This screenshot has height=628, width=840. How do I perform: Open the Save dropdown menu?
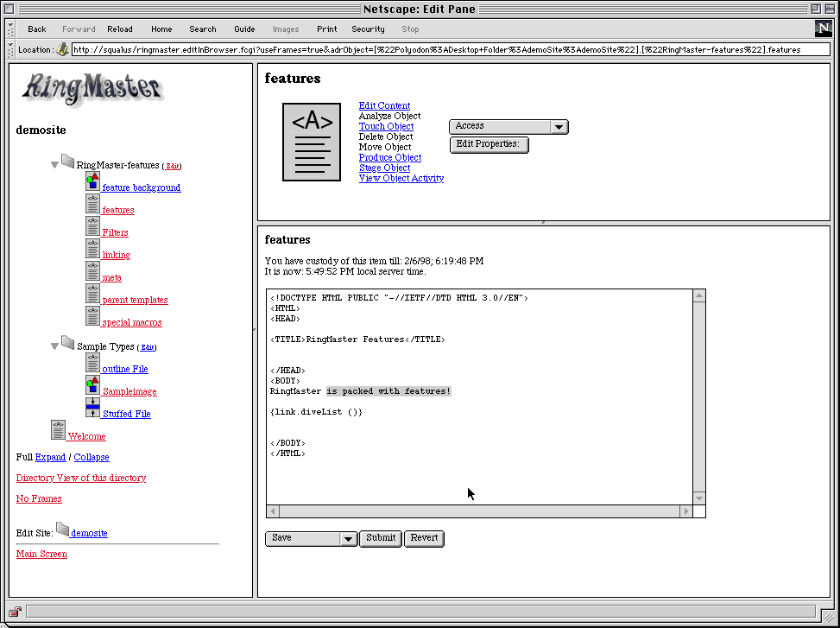(311, 538)
